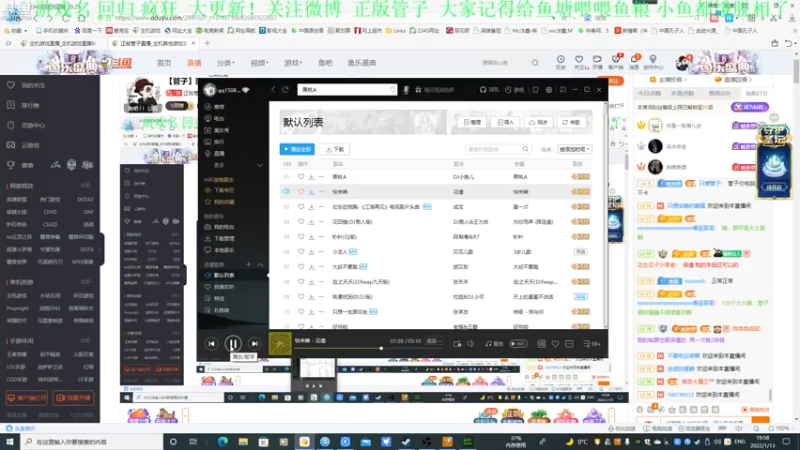Click the blue play-all button

297,149
